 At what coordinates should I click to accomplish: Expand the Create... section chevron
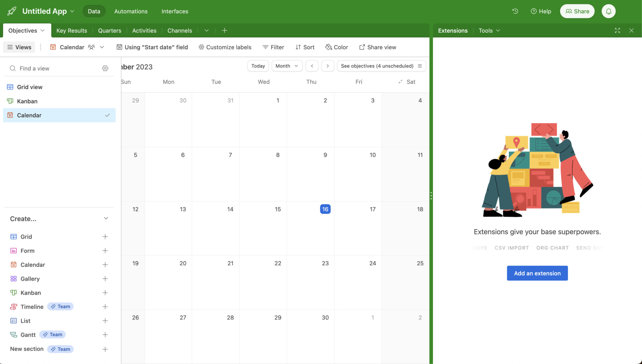coord(106,218)
